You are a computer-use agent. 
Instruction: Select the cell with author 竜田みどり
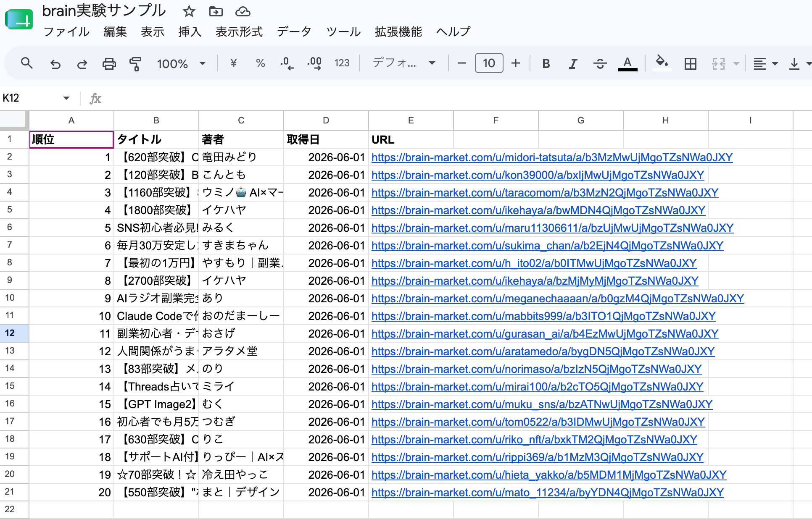(241, 157)
